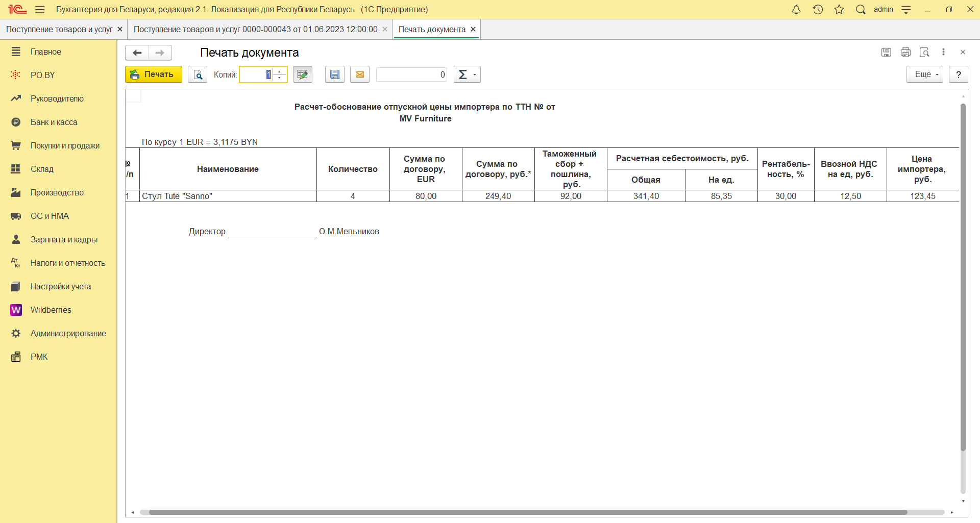Open the notifications bell icon

796,9
